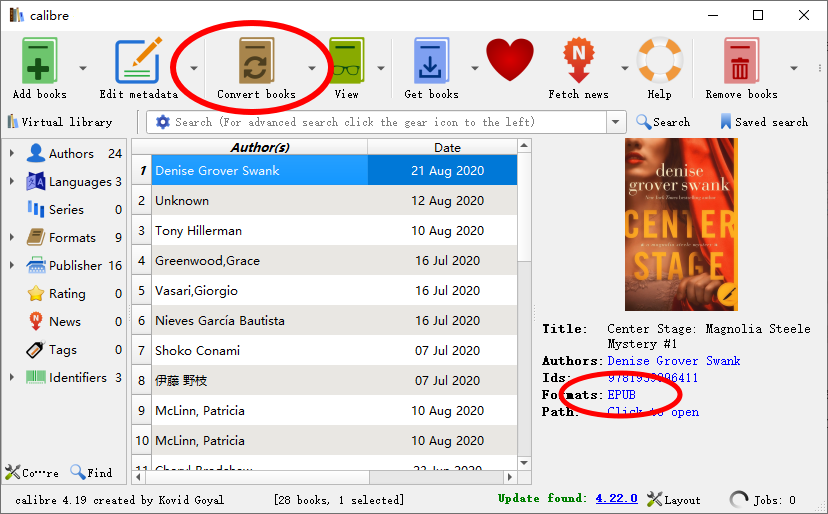Click Find in tag browser
The width and height of the screenshot is (828, 514).
pyautogui.click(x=91, y=472)
